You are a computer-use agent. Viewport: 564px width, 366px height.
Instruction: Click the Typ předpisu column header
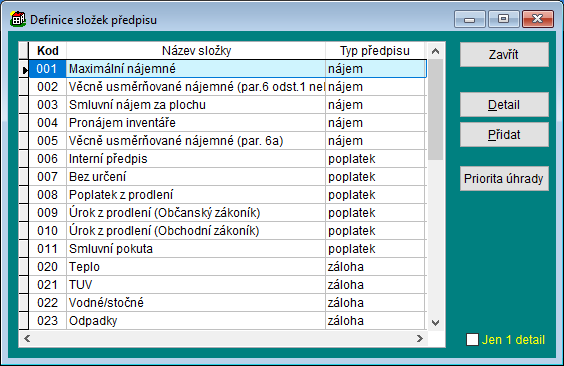coord(375,51)
